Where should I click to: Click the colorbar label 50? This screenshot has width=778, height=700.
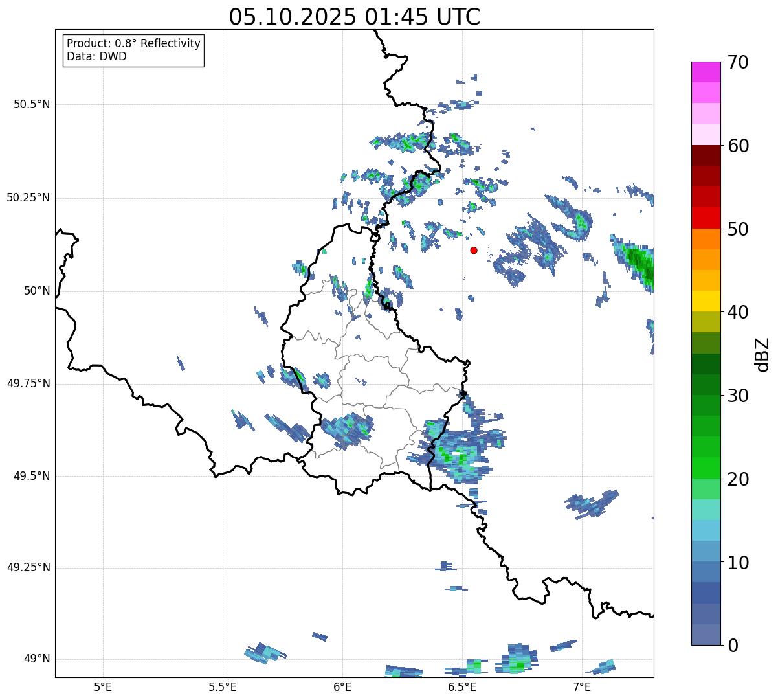coord(739,229)
